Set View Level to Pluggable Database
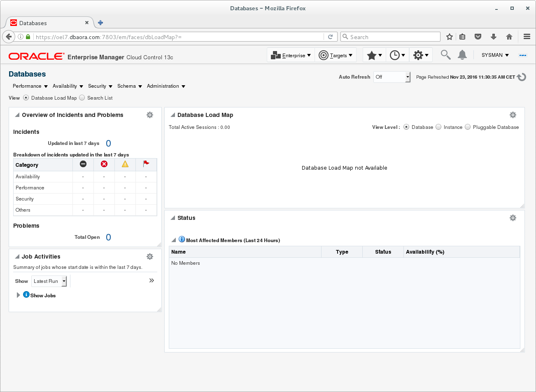Viewport: 536px width, 392px height. pos(468,127)
